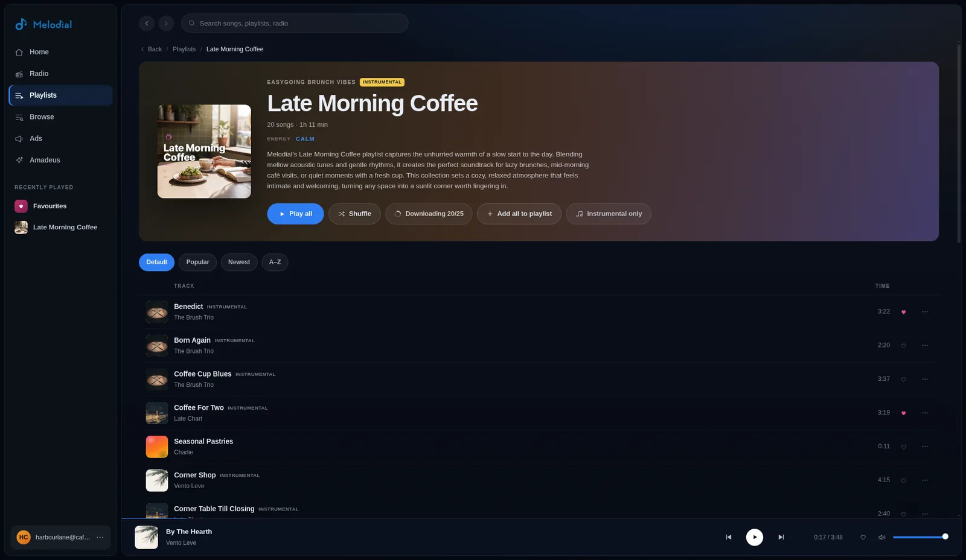Adjust the volume slider

click(x=920, y=537)
